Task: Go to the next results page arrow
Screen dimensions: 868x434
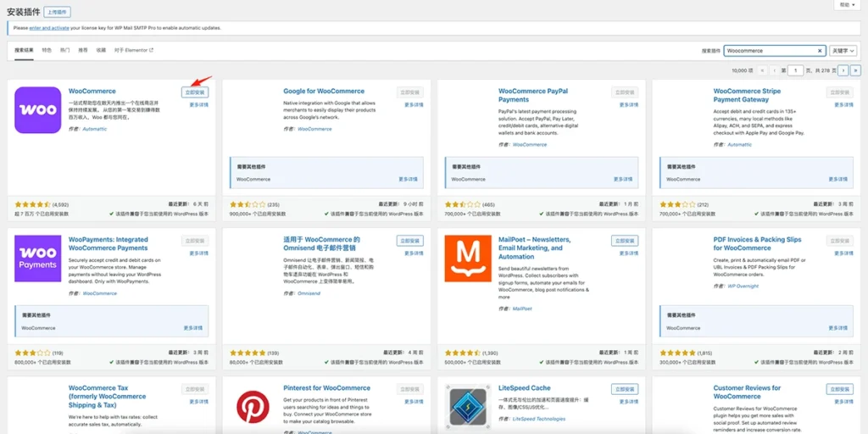Action: point(843,70)
